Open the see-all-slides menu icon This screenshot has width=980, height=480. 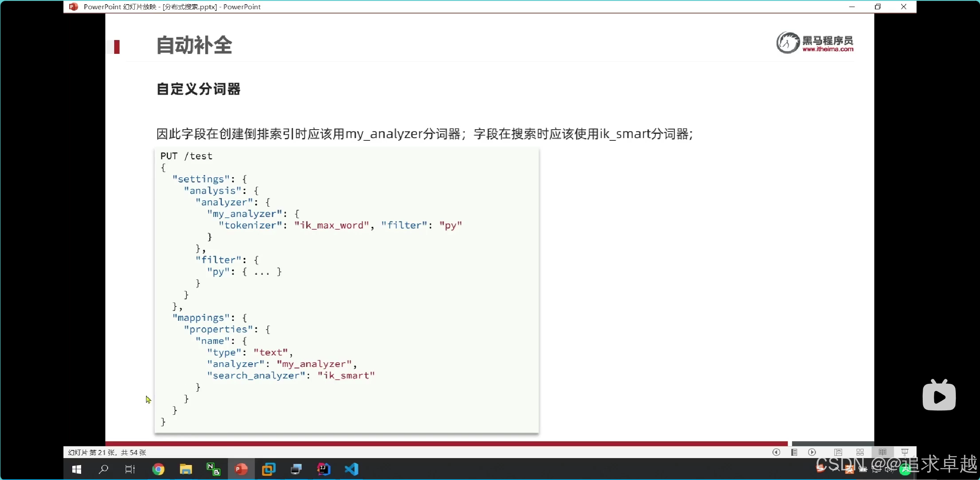794,452
